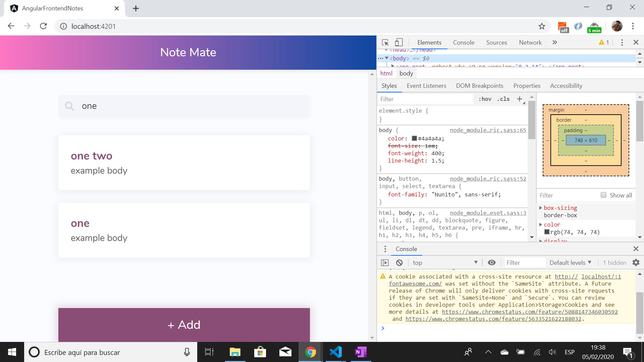
Task: Click the pause script execution icon
Action: (385, 262)
